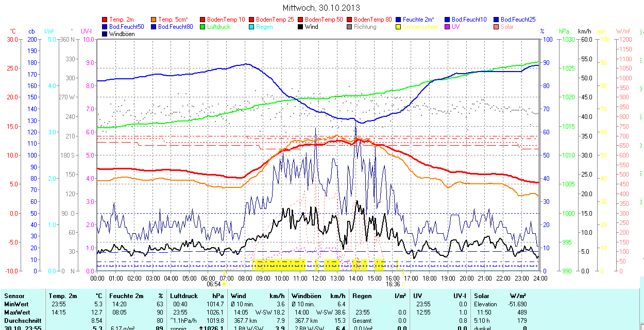
Task: Click the gray Richtung legend square
Action: click(x=350, y=27)
